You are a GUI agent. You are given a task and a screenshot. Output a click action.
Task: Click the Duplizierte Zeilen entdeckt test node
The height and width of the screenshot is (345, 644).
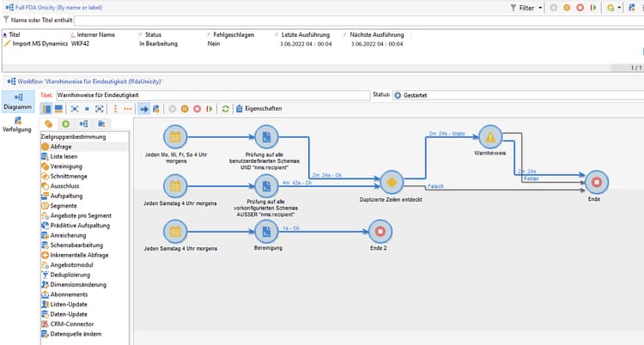tap(392, 182)
